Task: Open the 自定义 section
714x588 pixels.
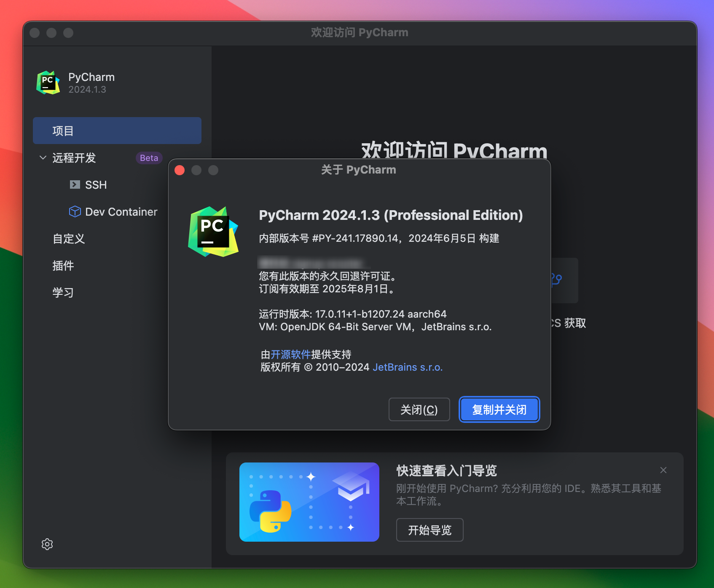Action: [68, 238]
